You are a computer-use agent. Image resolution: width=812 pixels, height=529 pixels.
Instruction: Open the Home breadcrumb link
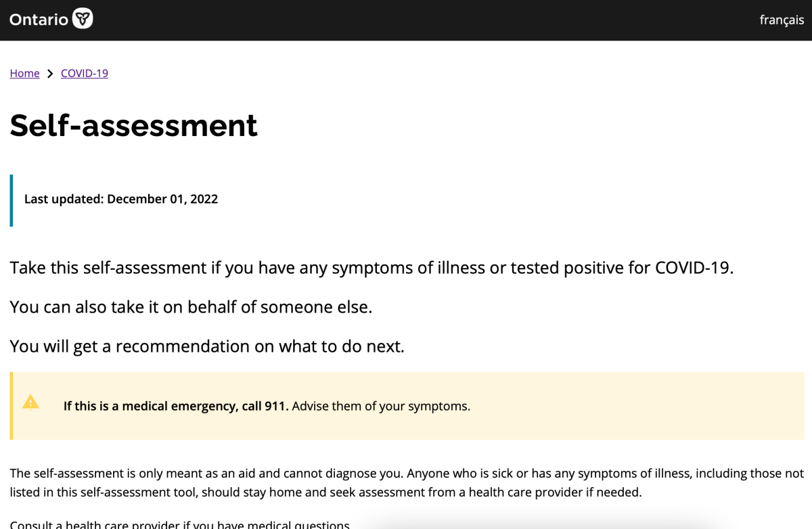coord(24,73)
